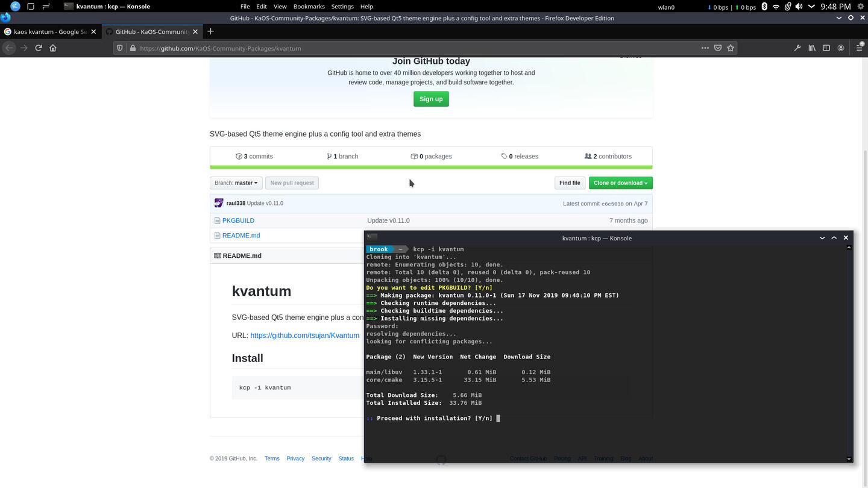Open the Help menu in top panel

(x=366, y=7)
